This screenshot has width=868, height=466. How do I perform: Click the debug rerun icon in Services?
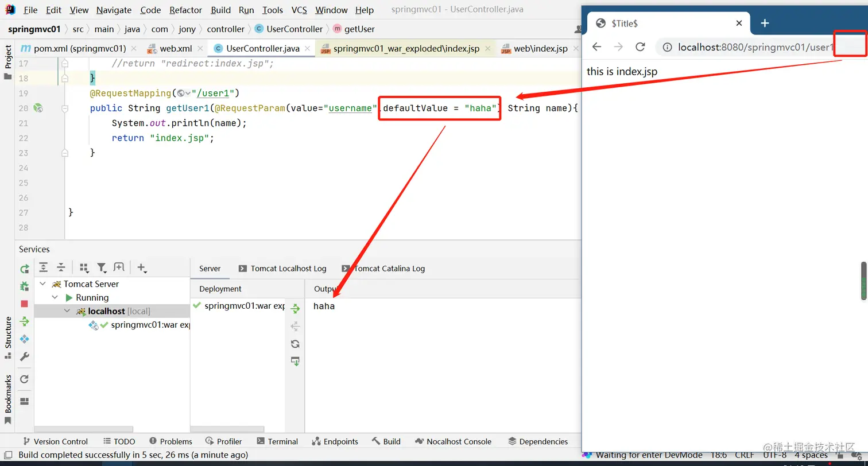[24, 286]
